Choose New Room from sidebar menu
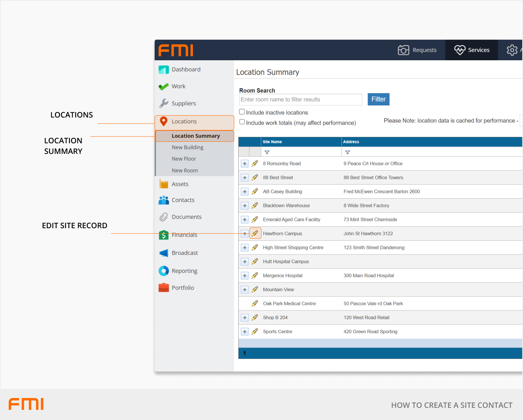523x420 pixels. coord(185,171)
